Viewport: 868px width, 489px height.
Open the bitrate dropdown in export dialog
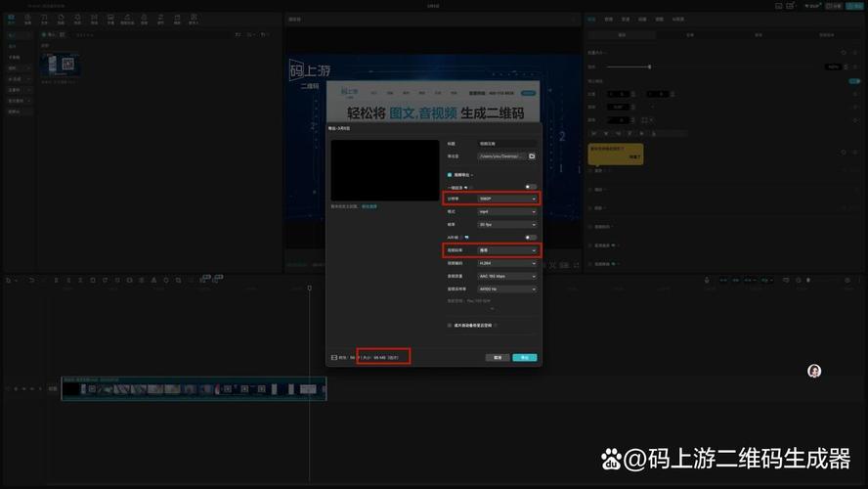pos(507,250)
